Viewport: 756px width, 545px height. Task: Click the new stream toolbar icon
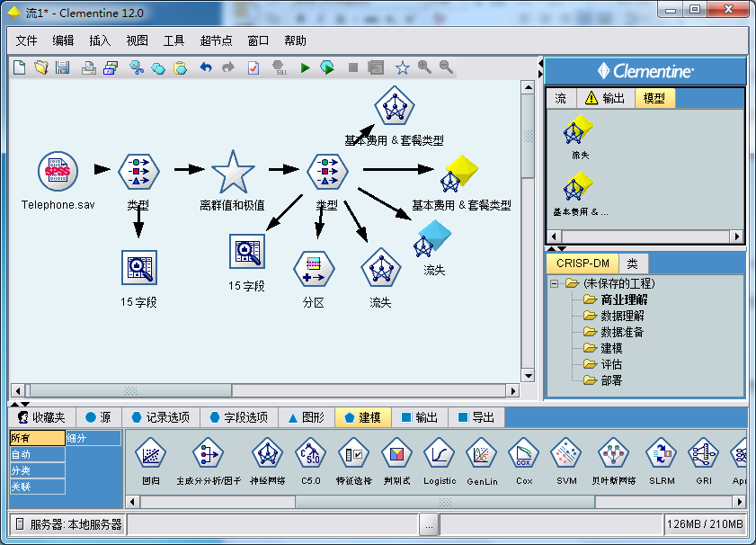tap(19, 67)
